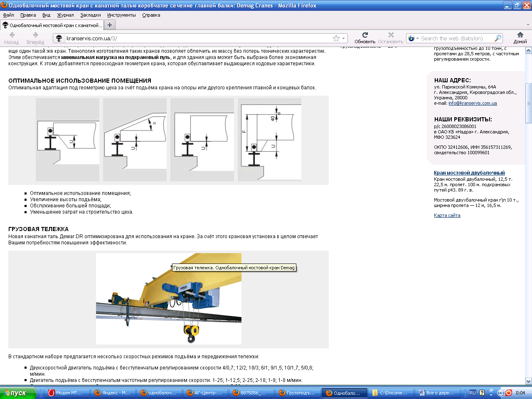
Task: Click the first crane mounting diagram
Action: pyautogui.click(x=67, y=140)
